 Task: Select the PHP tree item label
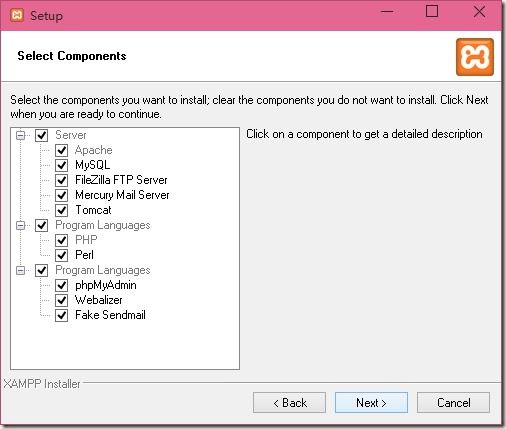pyautogui.click(x=86, y=240)
